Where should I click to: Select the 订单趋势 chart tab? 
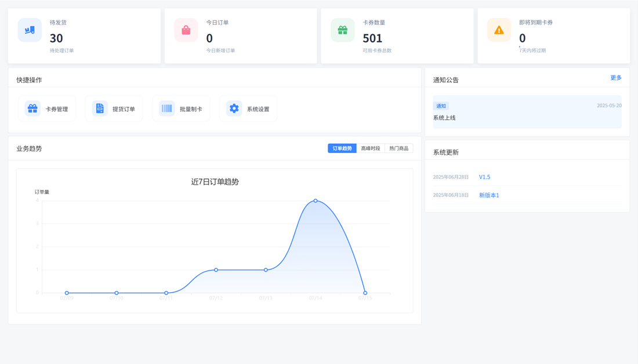tap(342, 148)
